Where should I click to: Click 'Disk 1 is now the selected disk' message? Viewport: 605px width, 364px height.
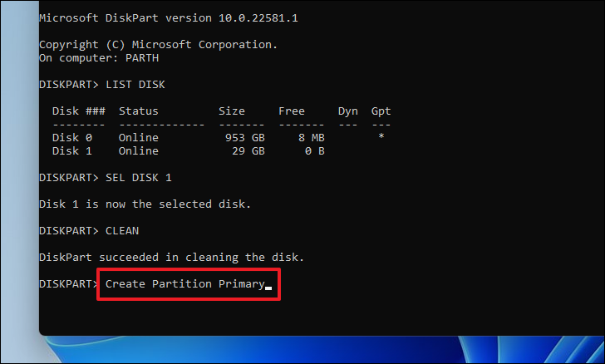(x=145, y=204)
